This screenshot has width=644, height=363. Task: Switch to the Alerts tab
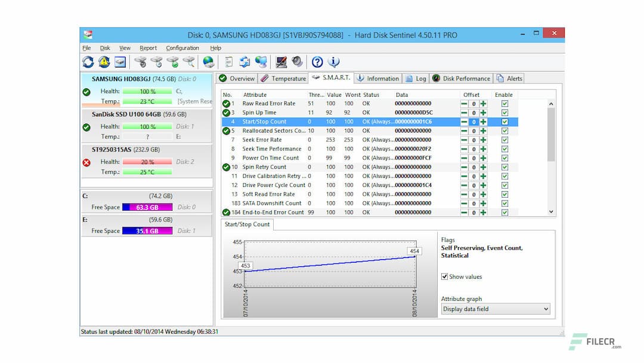pyautogui.click(x=509, y=79)
